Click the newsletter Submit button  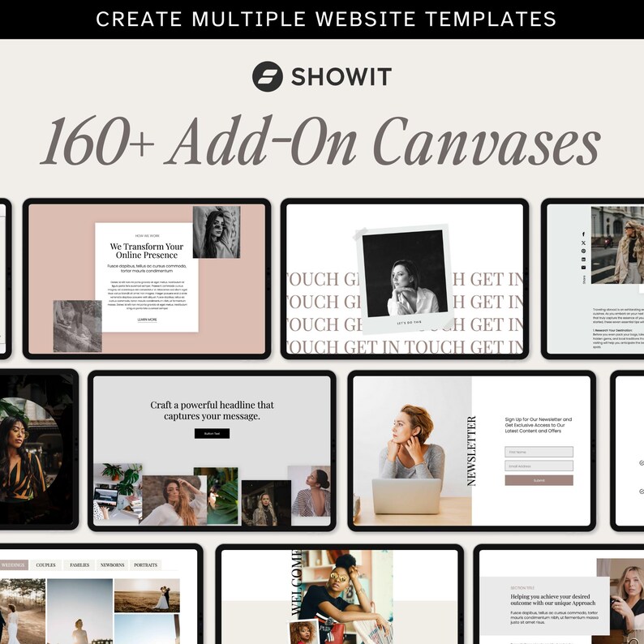coord(539,480)
